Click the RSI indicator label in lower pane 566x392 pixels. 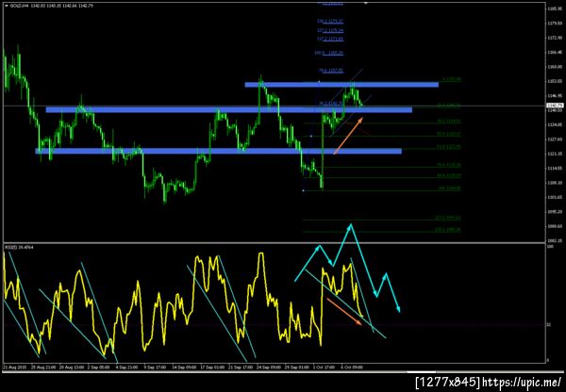pos(19,247)
